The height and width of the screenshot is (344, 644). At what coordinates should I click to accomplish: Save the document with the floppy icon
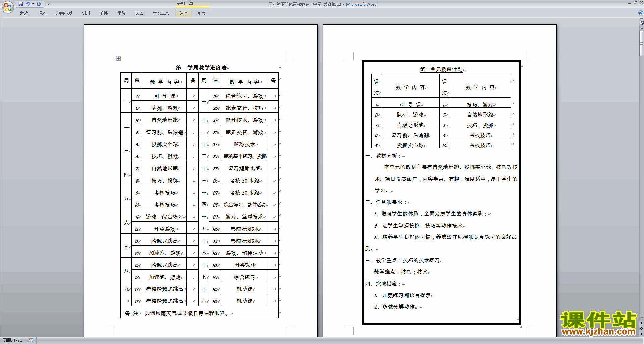[20, 4]
